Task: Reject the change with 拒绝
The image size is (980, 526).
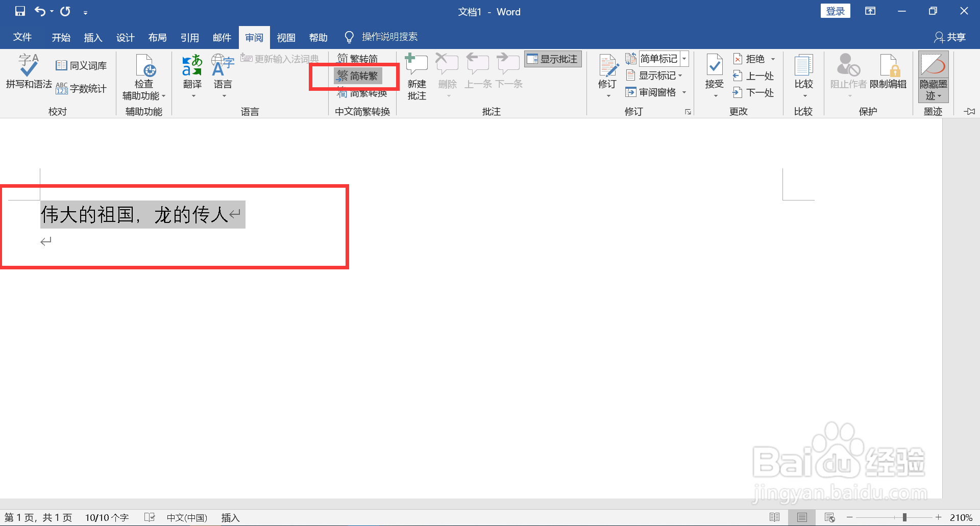Action: 749,59
